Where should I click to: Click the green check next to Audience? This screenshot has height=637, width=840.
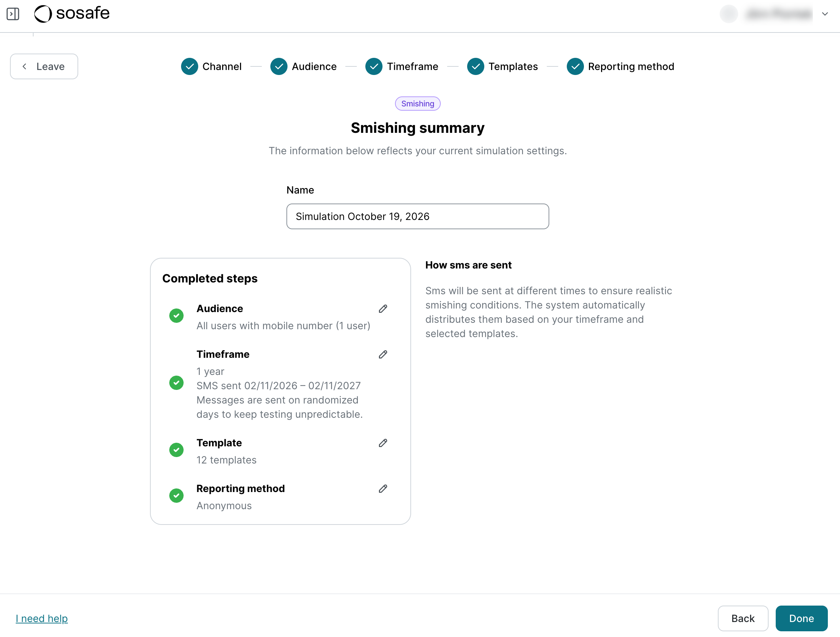[x=176, y=316]
